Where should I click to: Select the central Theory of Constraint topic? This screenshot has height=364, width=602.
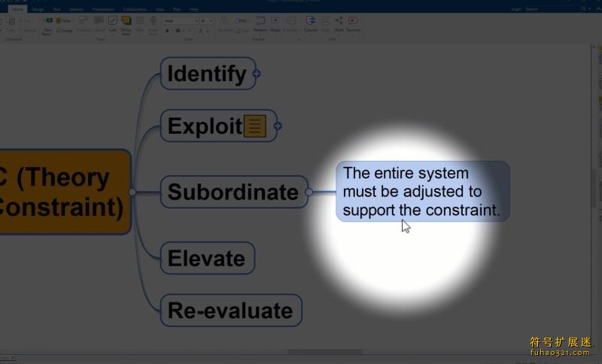click(65, 192)
